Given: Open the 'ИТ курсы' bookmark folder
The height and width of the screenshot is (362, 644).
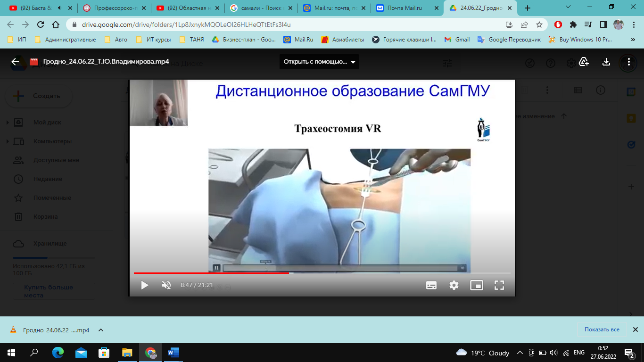Looking at the screenshot, I should pos(153,40).
